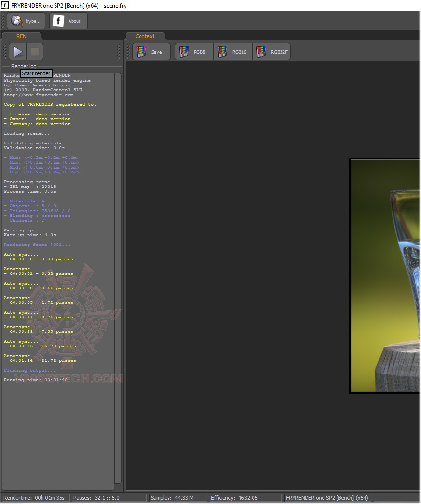Click the 'Running time: 00:01:40' log line
Screen dimensions: 421x504
pos(36,380)
